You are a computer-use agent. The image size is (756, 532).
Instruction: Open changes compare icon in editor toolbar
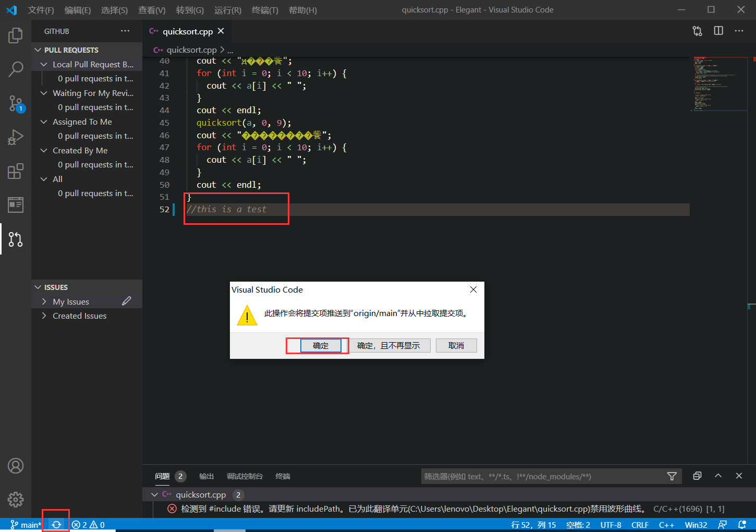coord(697,31)
